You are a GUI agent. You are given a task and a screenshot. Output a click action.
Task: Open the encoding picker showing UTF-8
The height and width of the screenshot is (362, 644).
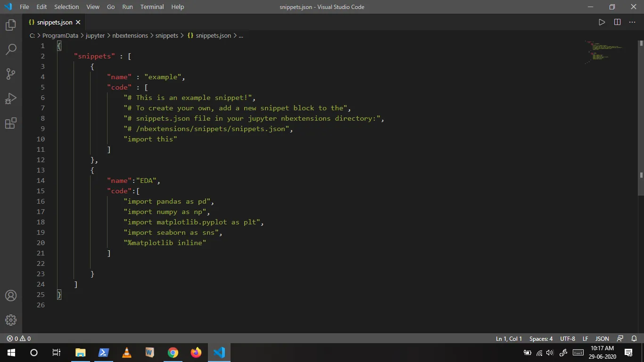(x=568, y=338)
